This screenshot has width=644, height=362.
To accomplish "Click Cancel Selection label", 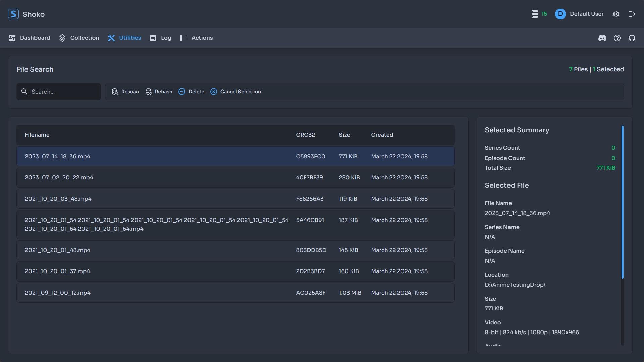I will click(240, 92).
